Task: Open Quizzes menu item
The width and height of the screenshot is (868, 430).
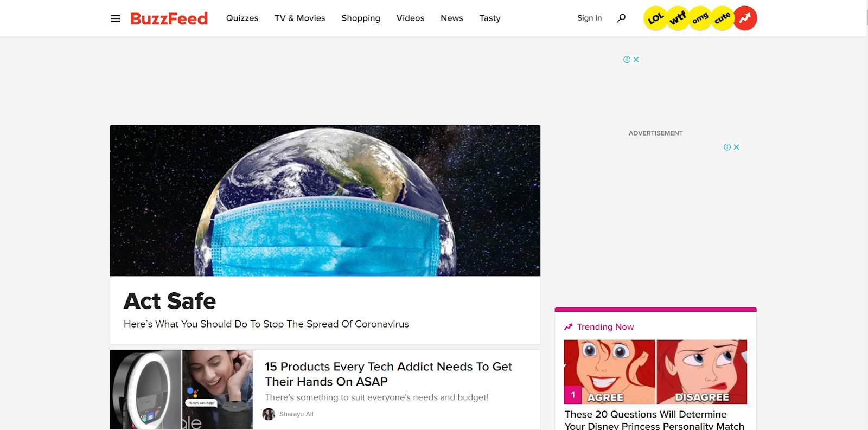Action: point(242,18)
